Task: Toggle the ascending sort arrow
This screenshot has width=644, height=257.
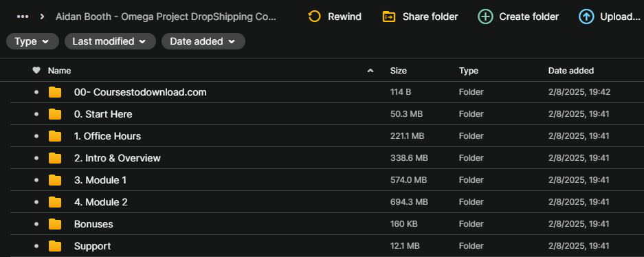Action: click(x=370, y=71)
